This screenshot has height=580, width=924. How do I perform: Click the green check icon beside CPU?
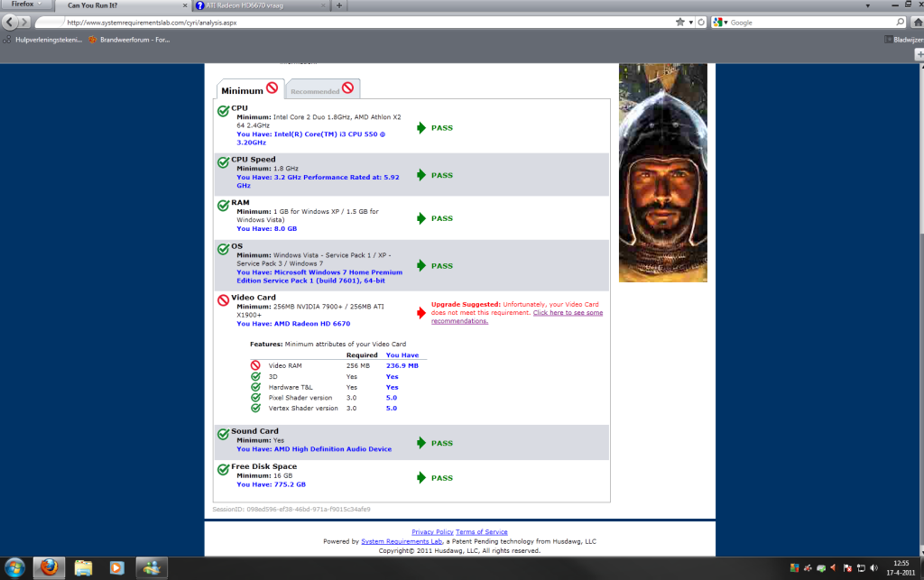pos(224,111)
